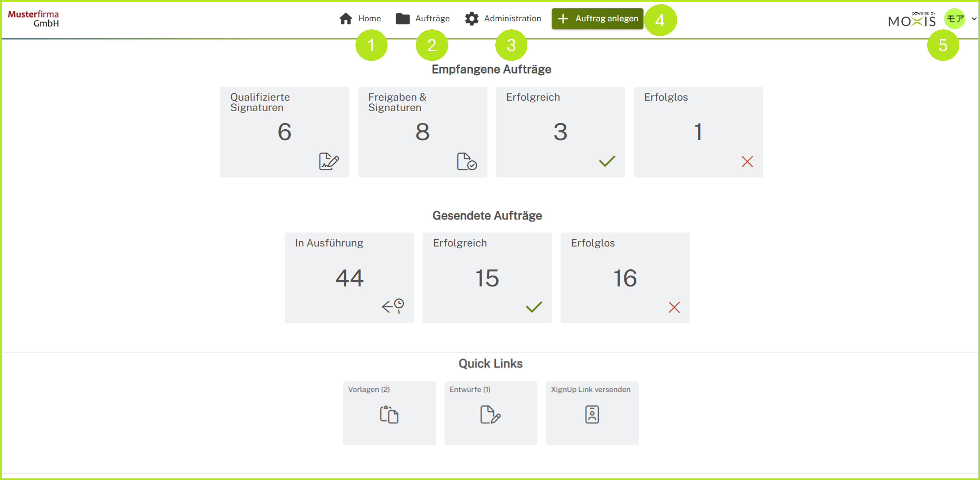
Task: Click the document pencil icon under Entwürfe
Action: point(490,414)
